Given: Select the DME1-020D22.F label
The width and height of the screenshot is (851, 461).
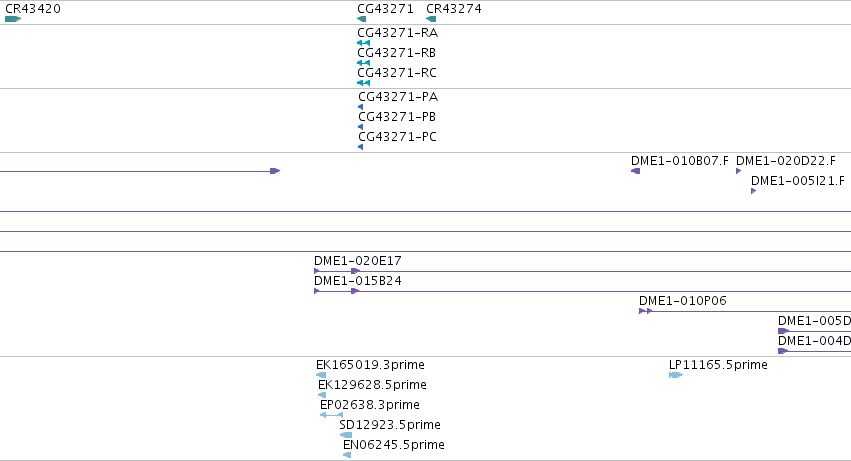Looking at the screenshot, I should 786,161.
